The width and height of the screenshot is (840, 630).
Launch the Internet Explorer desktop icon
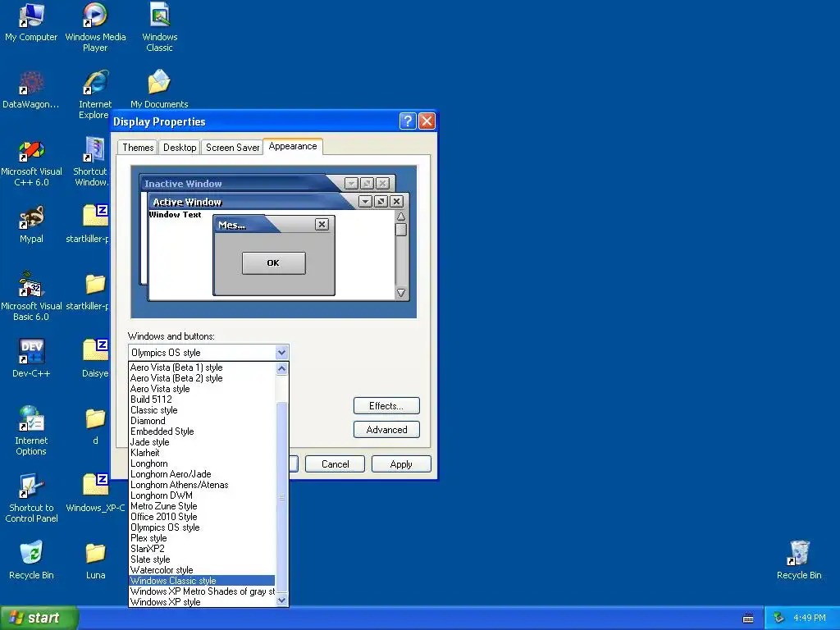(x=95, y=94)
